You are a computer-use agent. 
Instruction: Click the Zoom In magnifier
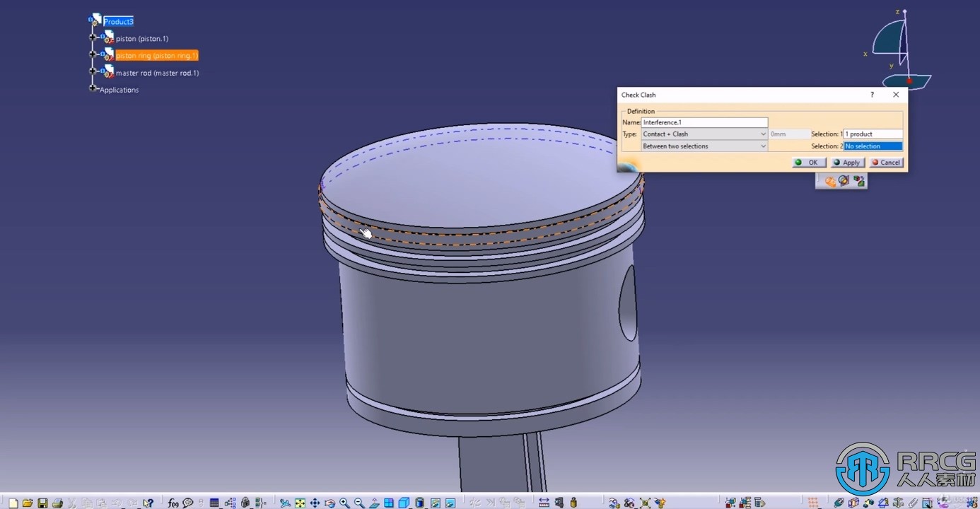[x=344, y=503]
